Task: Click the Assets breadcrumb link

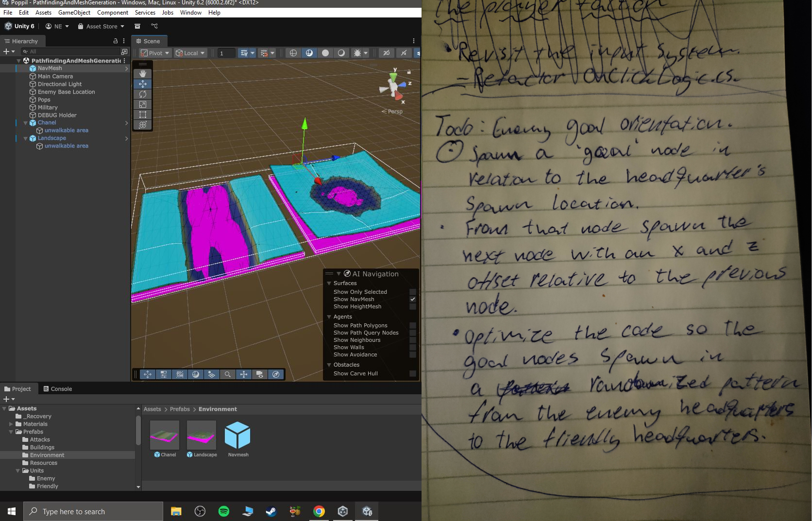Action: 152,409
